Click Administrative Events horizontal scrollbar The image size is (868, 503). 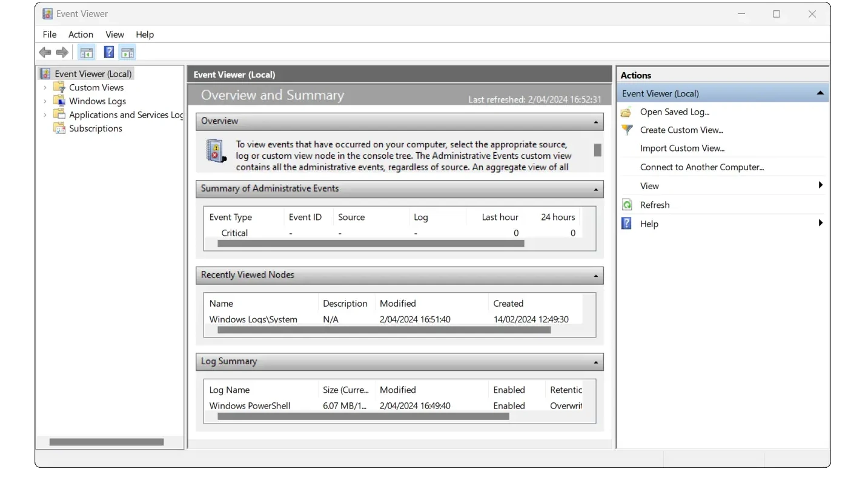point(371,244)
